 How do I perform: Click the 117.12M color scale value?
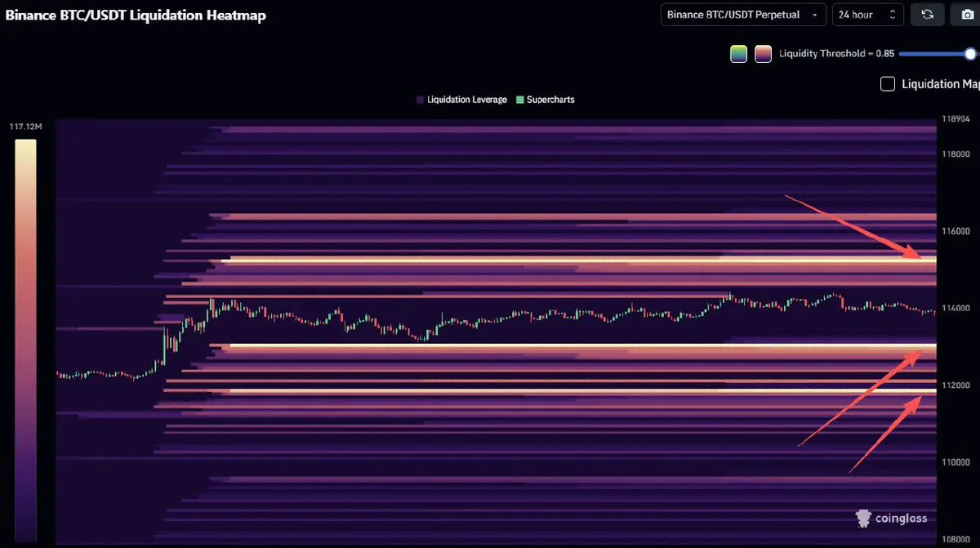(x=26, y=127)
